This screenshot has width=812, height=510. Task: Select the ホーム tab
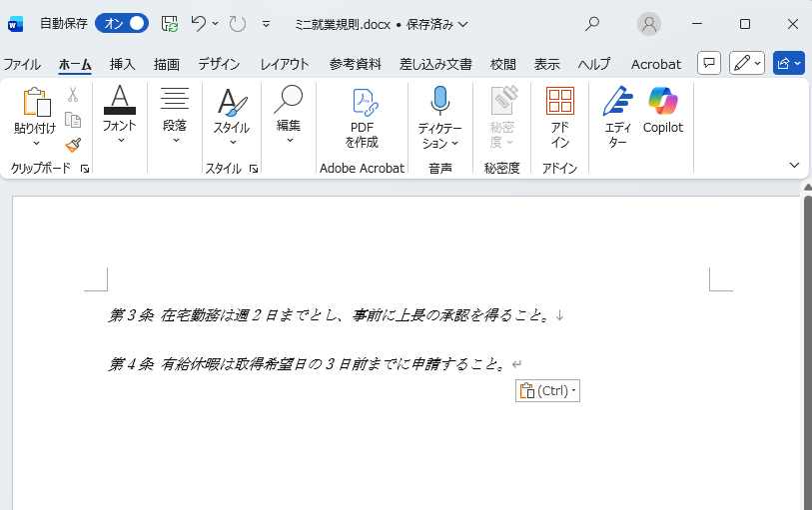pos(75,64)
